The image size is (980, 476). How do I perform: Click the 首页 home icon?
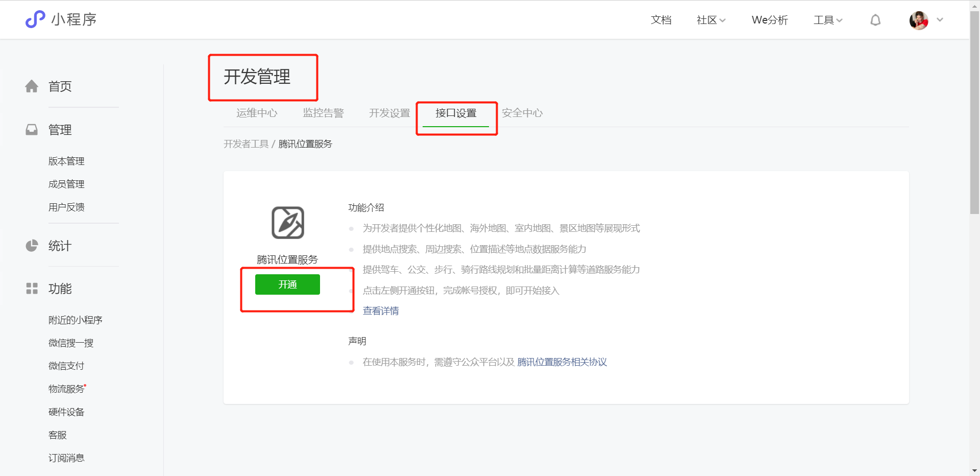click(32, 86)
